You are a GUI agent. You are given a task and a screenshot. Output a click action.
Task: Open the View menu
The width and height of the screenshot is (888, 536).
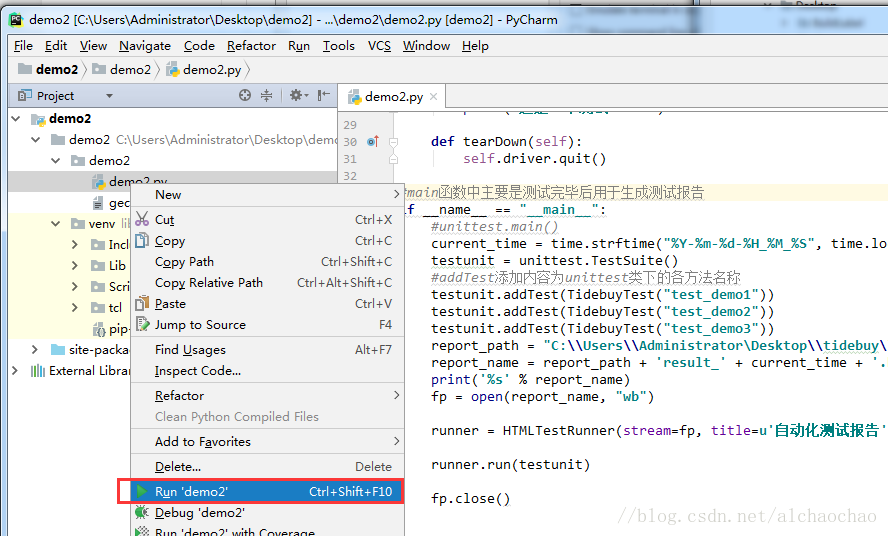[x=93, y=46]
